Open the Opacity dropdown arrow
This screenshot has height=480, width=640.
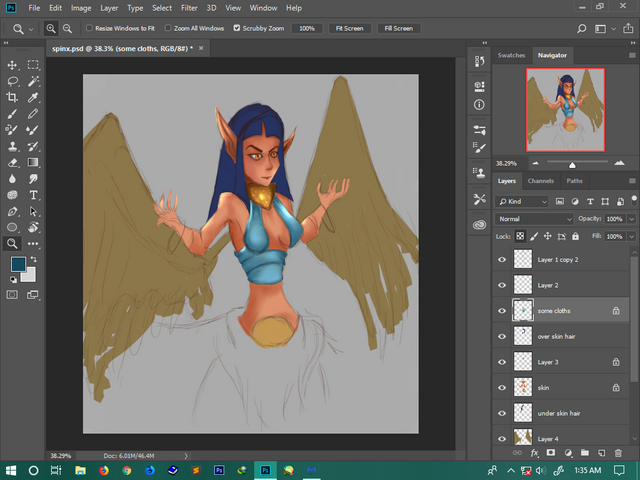coord(632,219)
